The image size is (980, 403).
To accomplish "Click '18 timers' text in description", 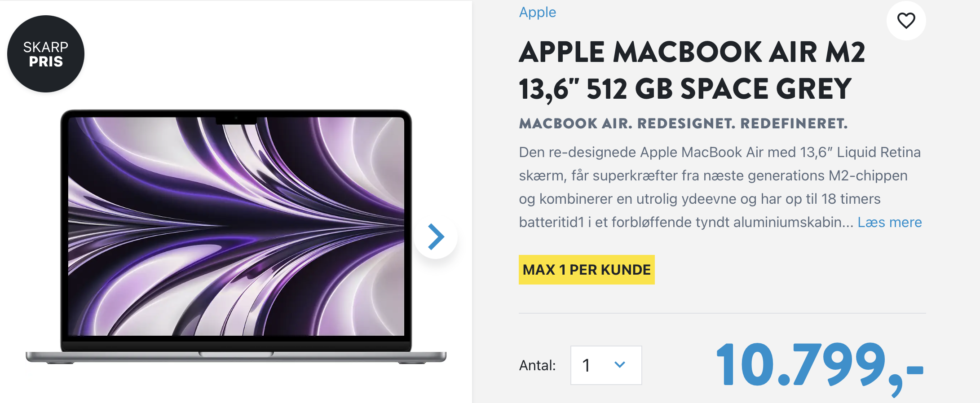I will click(x=851, y=199).
